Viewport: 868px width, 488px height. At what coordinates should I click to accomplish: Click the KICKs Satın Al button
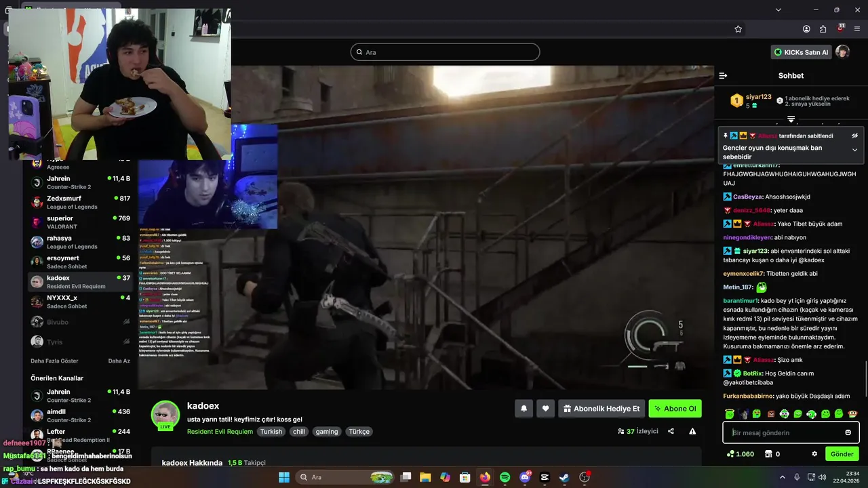[802, 52]
